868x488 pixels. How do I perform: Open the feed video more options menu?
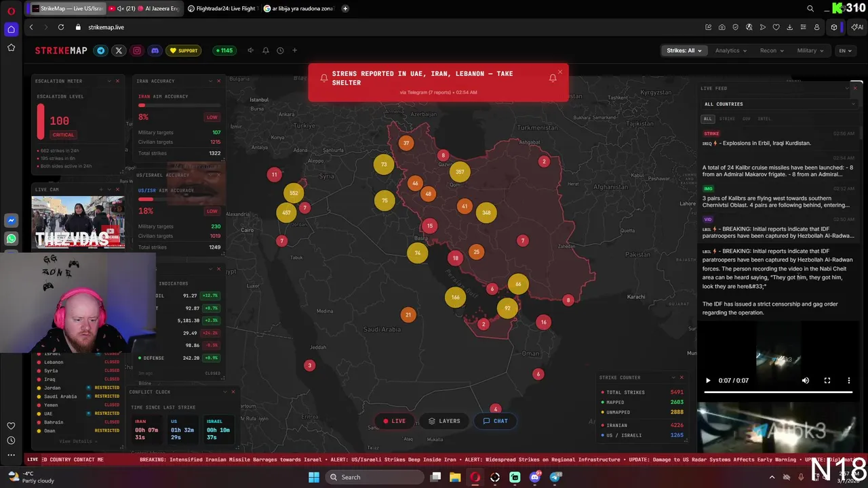(849, 380)
